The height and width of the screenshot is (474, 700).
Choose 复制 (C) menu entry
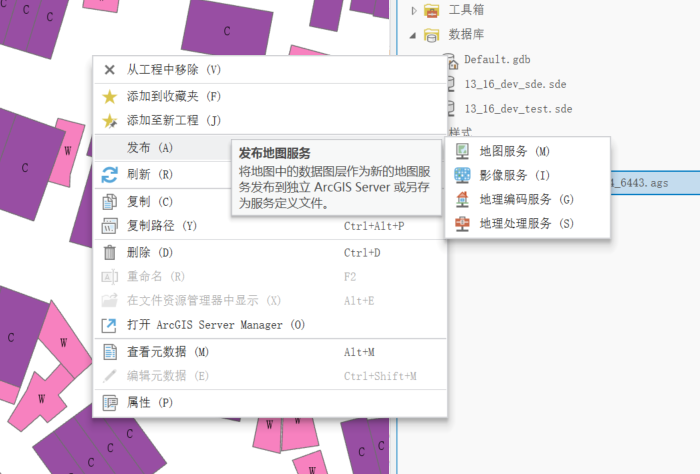(163, 202)
